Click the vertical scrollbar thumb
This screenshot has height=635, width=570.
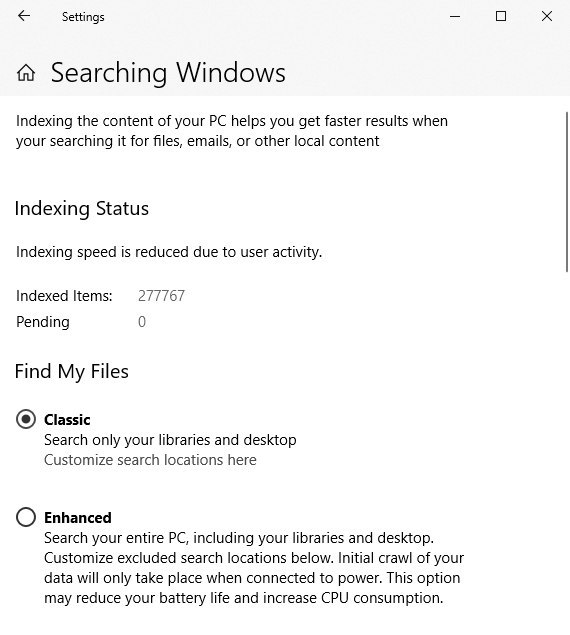(567, 192)
